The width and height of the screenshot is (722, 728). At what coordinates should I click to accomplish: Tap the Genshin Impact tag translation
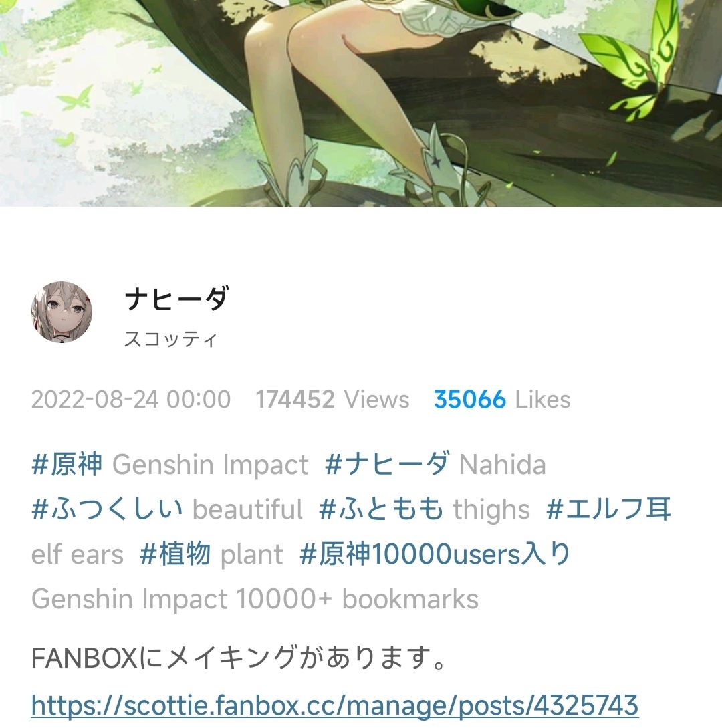click(211, 465)
